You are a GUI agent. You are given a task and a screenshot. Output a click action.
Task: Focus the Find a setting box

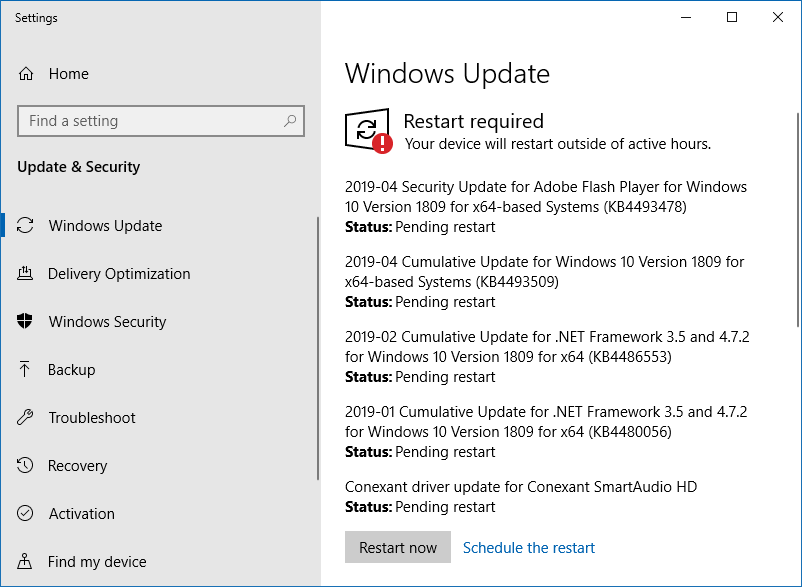point(150,121)
